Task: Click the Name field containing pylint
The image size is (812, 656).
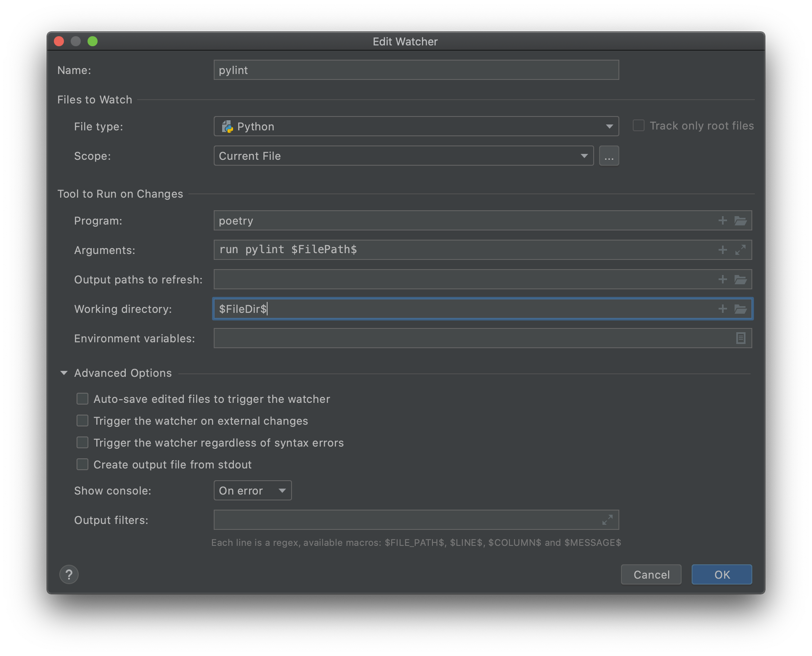Action: (416, 70)
